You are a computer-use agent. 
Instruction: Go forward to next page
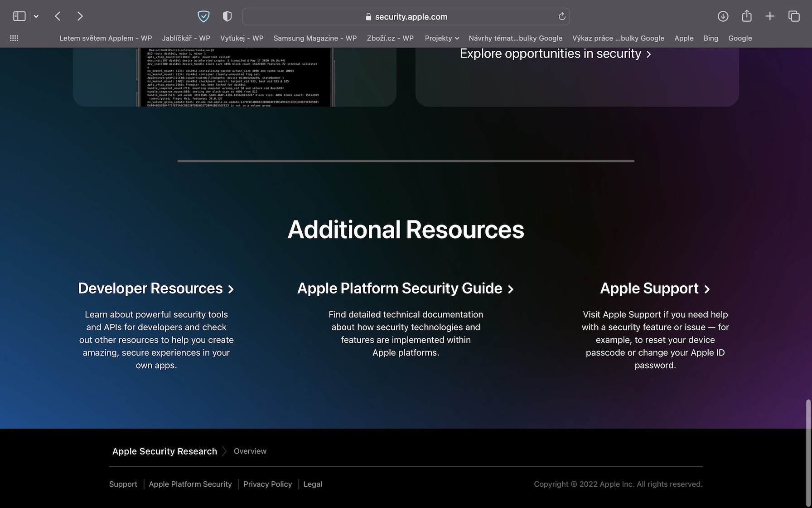pyautogui.click(x=80, y=16)
